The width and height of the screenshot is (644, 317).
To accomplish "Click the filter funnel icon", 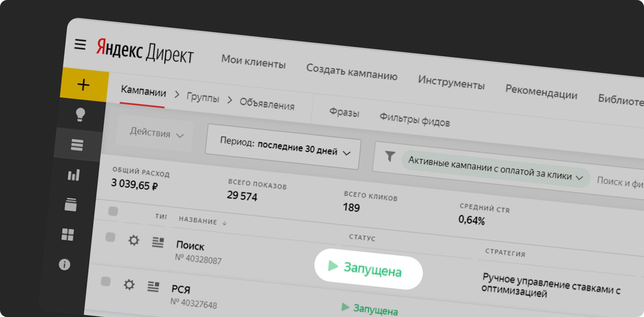I will (390, 156).
